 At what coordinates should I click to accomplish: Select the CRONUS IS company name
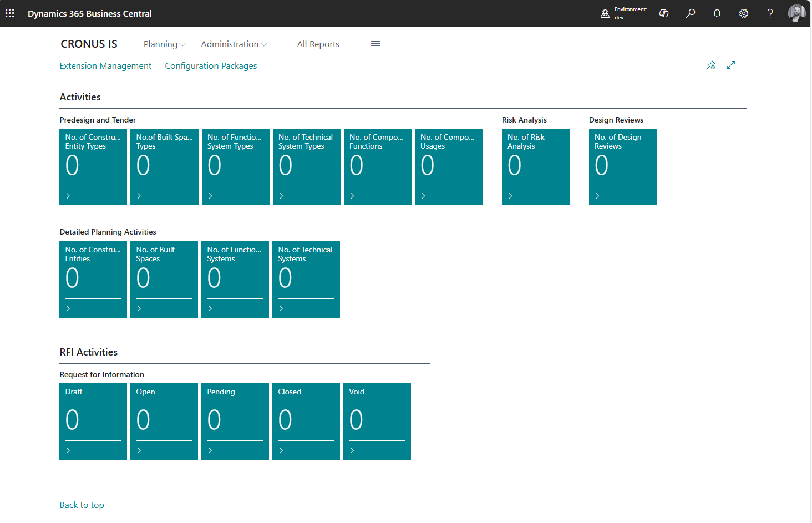pyautogui.click(x=89, y=44)
